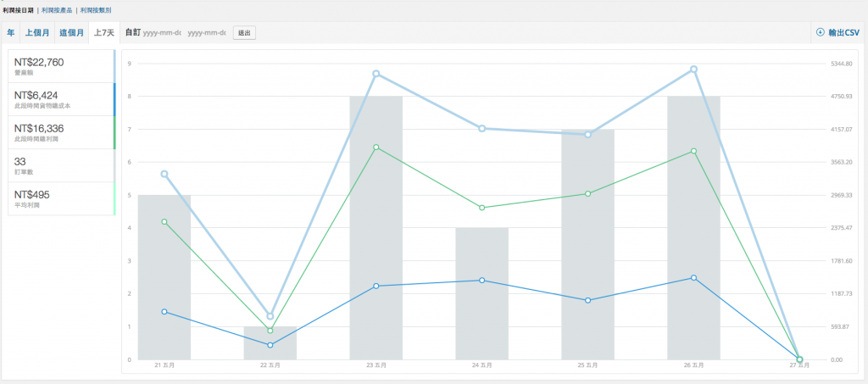Highlight the 33 訂單數 legend item

61,165
